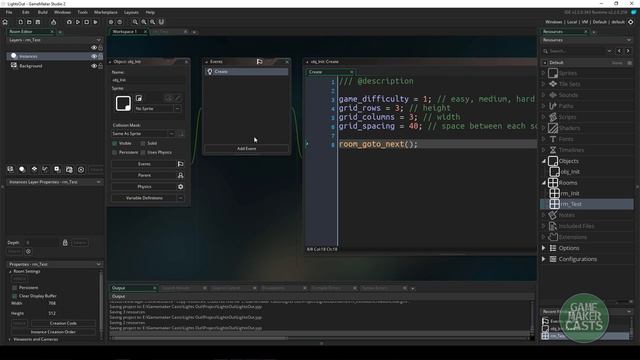Open Physics gear icon in object editor

click(180, 187)
